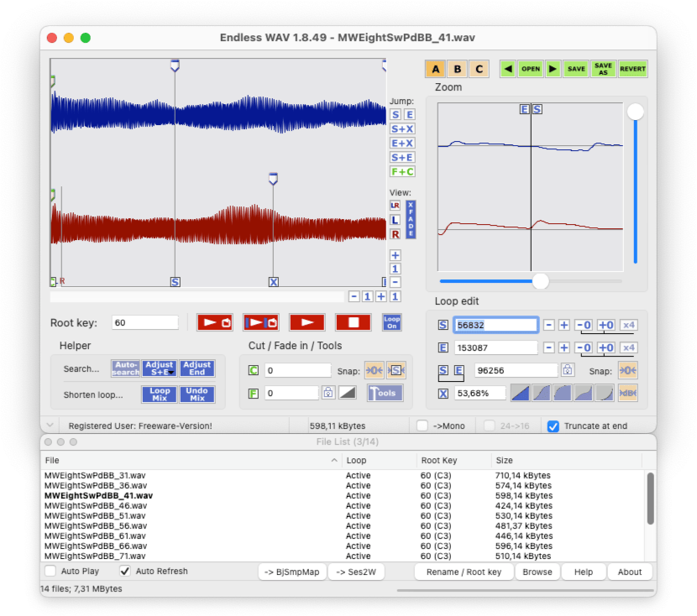Click the Loop Mix button
This screenshot has height=616, width=697.
pyautogui.click(x=160, y=394)
